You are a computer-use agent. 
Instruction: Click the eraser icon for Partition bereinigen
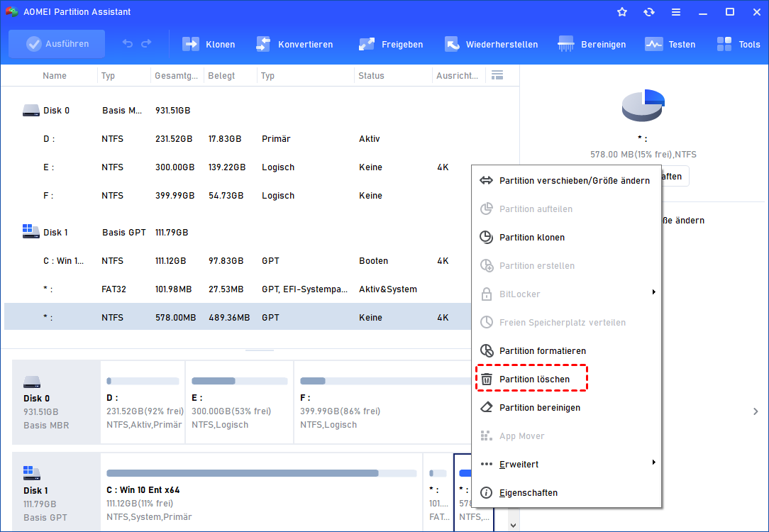pyautogui.click(x=486, y=407)
